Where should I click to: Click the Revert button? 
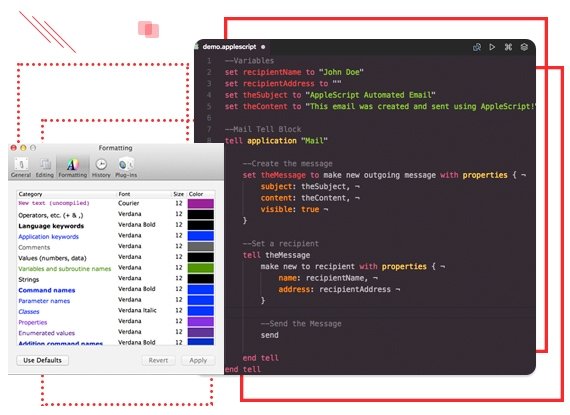[x=158, y=360]
